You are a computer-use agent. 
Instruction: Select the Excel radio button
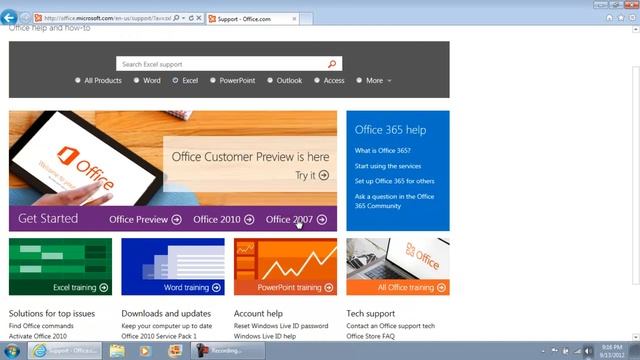click(x=175, y=80)
